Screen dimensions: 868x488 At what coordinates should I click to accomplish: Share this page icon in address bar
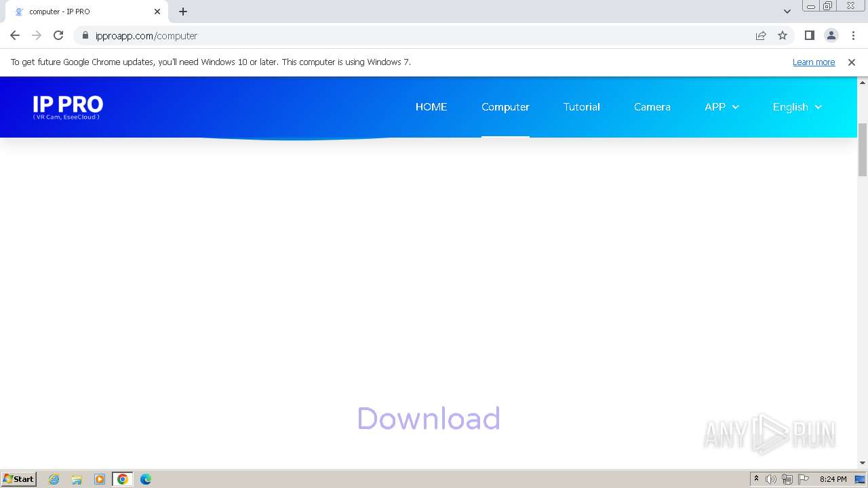click(x=761, y=35)
